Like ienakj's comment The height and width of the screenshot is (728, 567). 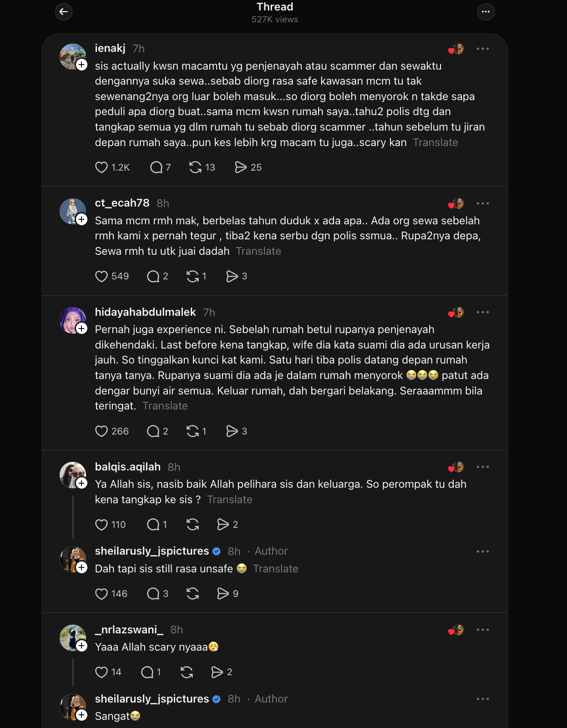point(101,167)
